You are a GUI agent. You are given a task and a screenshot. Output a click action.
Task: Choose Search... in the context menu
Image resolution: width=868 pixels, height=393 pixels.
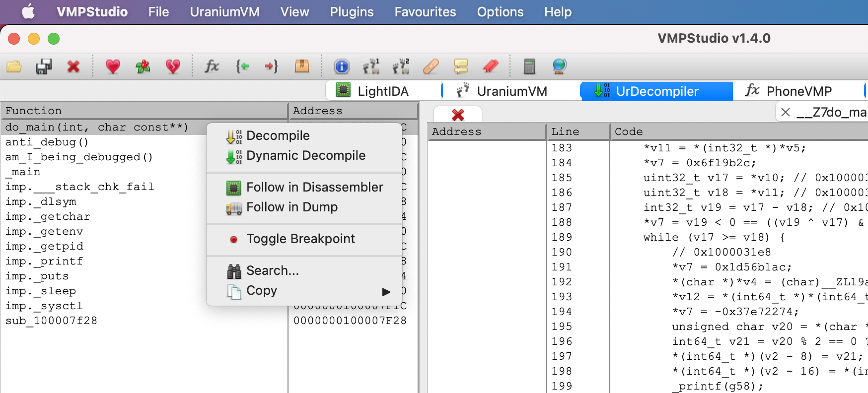pos(304,270)
